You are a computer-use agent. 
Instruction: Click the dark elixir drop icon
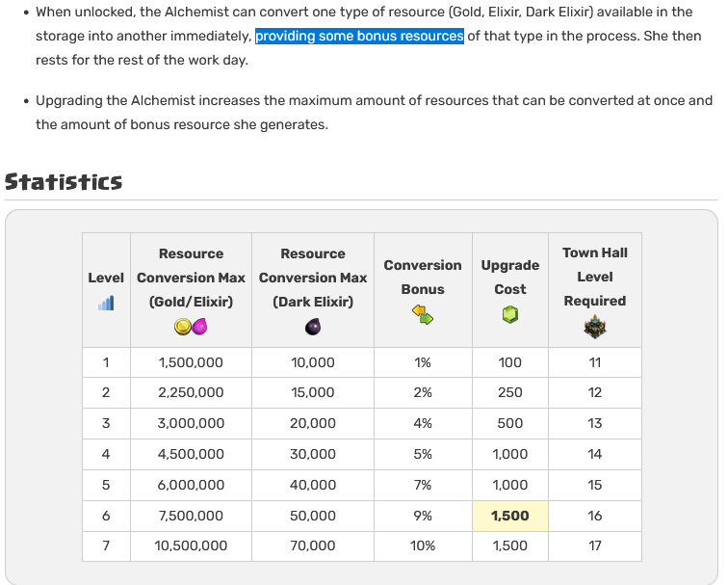pos(313,327)
